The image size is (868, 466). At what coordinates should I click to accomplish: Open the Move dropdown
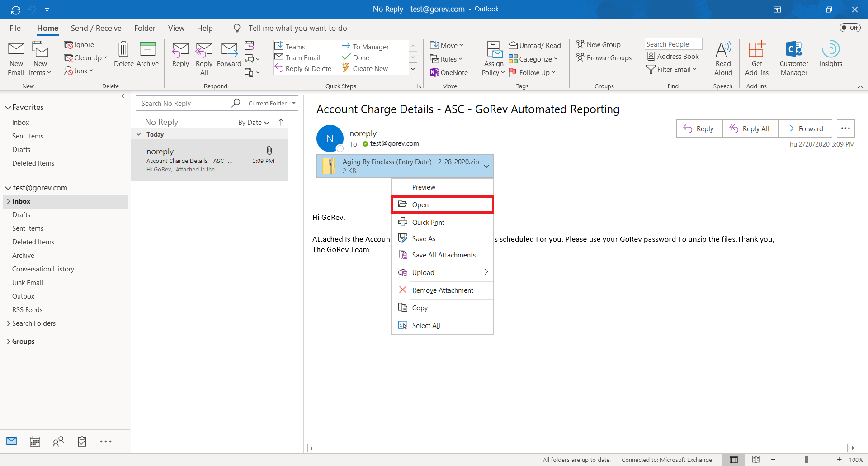(x=447, y=45)
